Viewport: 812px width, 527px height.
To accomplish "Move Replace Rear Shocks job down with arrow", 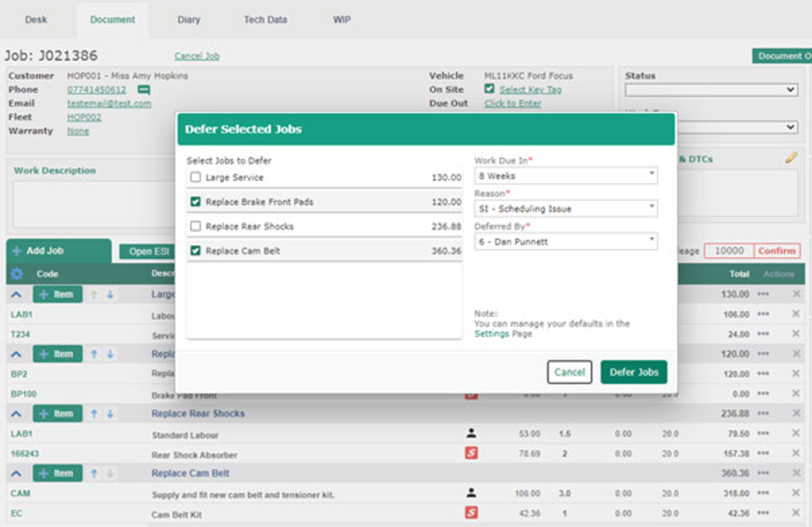I will [110, 413].
